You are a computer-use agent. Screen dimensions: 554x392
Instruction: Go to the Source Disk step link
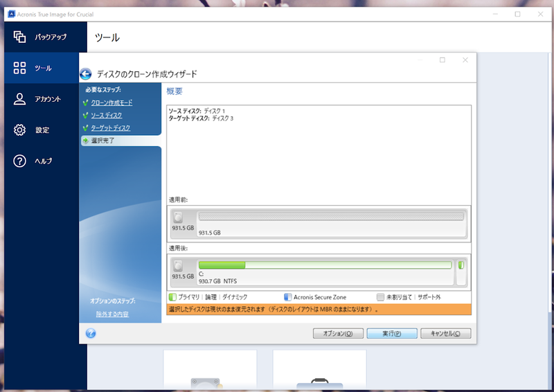click(107, 115)
